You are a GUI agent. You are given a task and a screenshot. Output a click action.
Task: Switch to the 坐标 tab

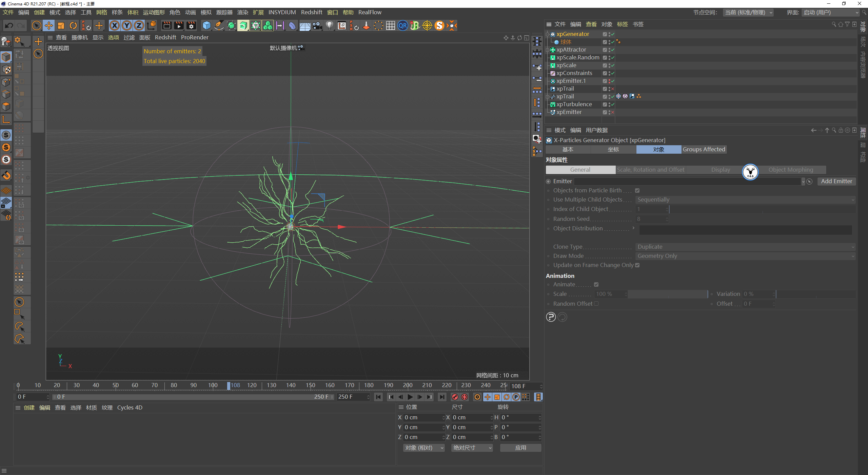pyautogui.click(x=614, y=149)
